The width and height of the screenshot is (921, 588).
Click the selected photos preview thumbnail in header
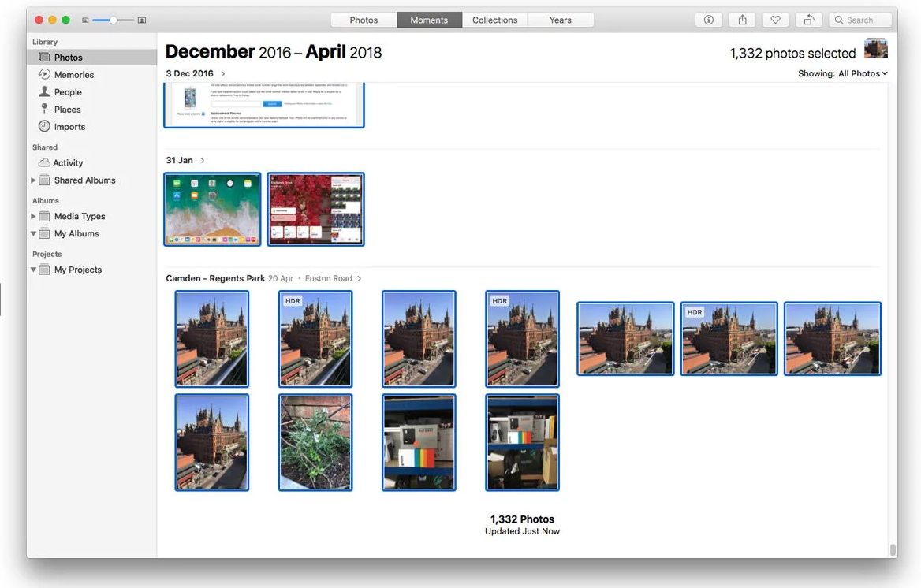(x=876, y=48)
